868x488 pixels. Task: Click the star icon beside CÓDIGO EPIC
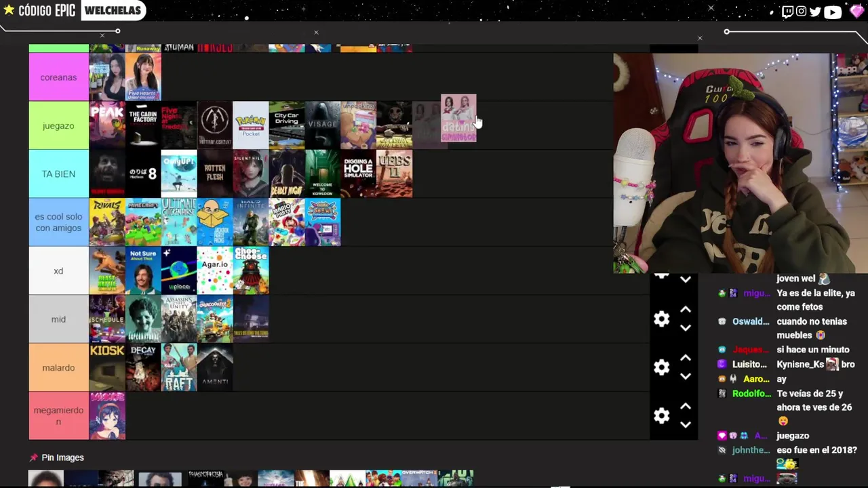tap(9, 10)
